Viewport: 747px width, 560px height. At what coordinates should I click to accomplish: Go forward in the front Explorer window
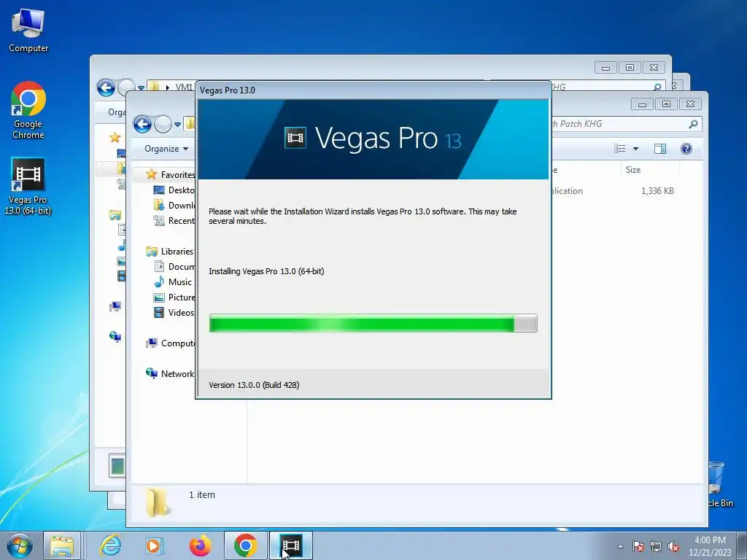(163, 124)
